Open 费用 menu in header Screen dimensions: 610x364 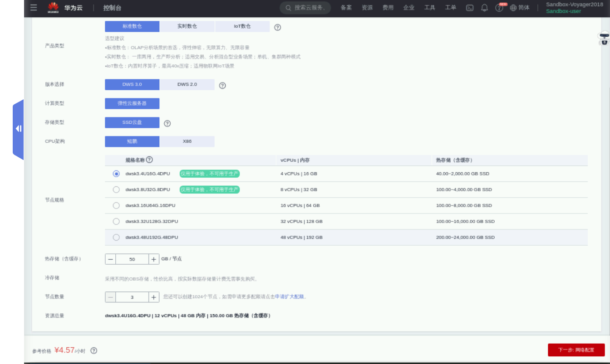pos(388,8)
